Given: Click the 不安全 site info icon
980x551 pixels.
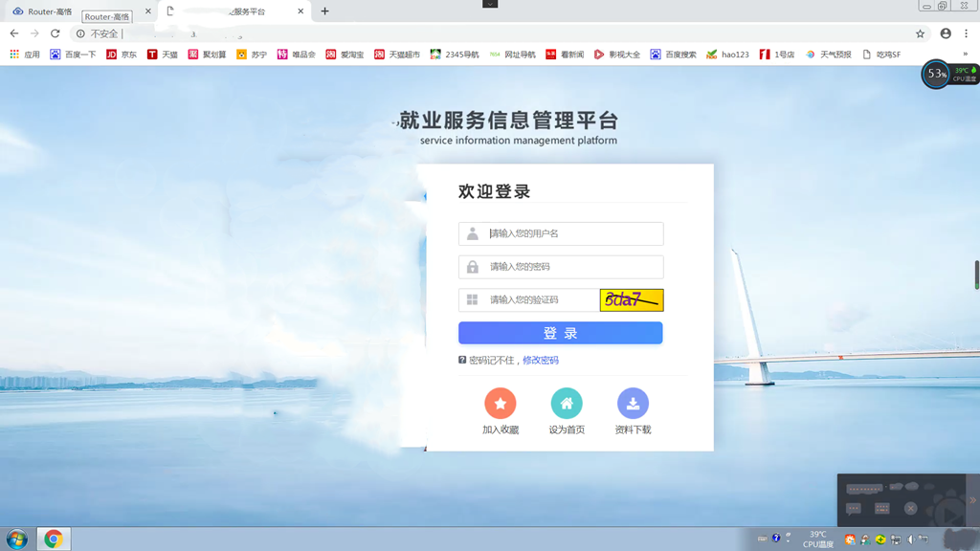Looking at the screenshot, I should 80,33.
